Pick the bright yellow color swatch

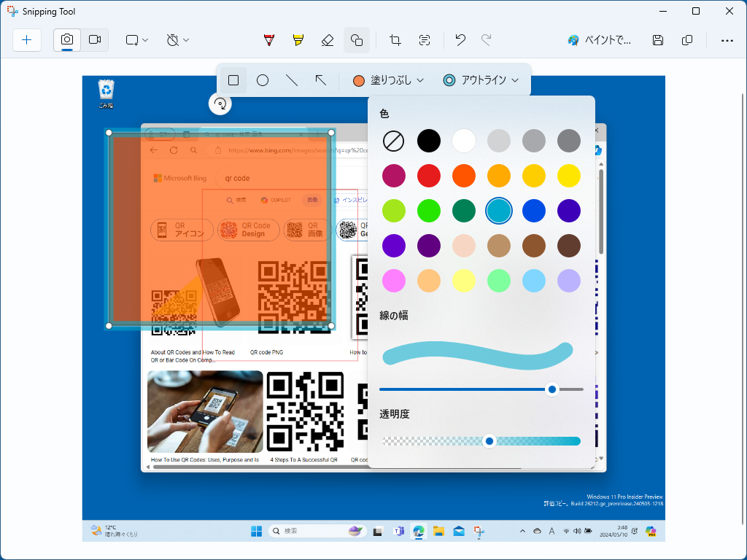569,176
